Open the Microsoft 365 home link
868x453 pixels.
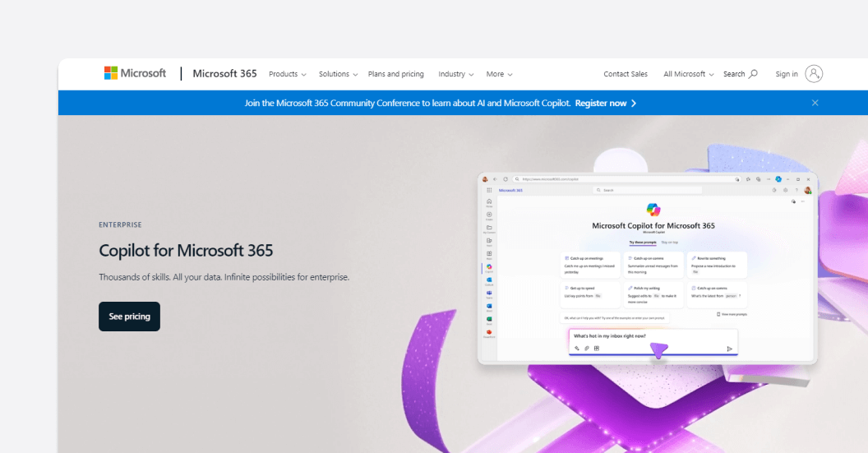click(224, 74)
